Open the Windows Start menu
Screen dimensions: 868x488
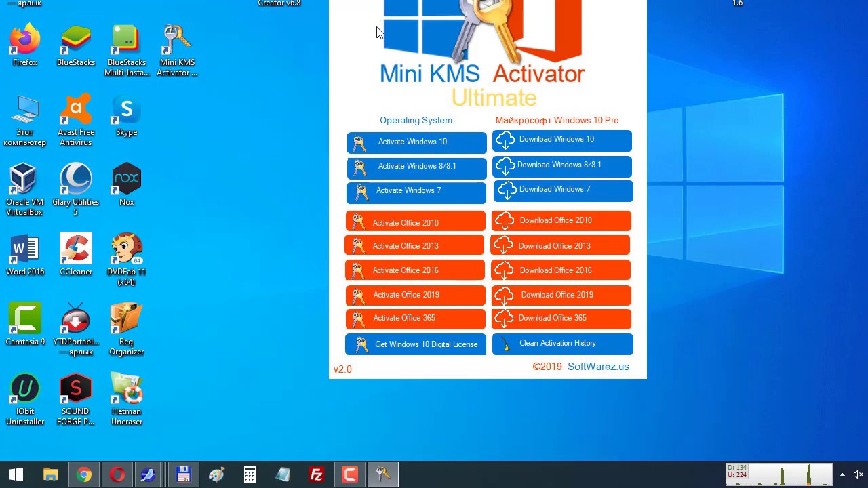[16, 474]
